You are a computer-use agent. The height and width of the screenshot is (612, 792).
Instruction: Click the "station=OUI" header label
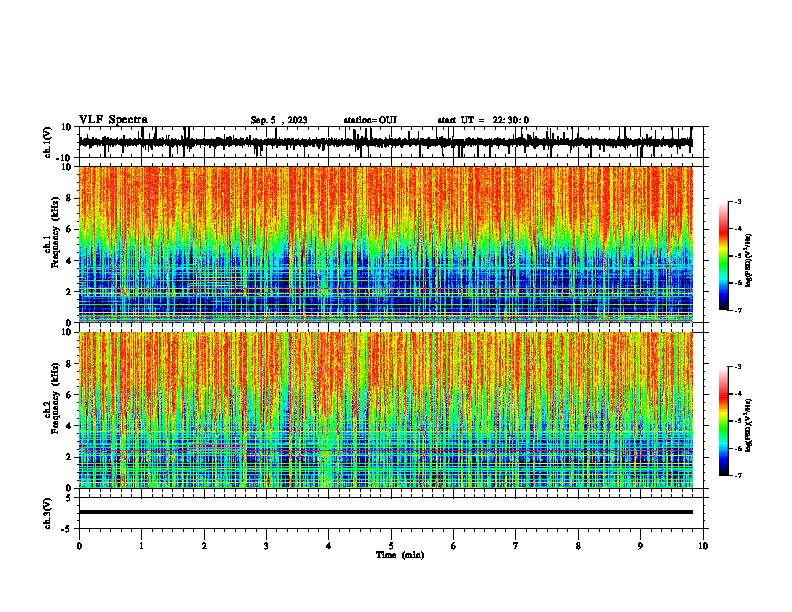pyautogui.click(x=370, y=120)
